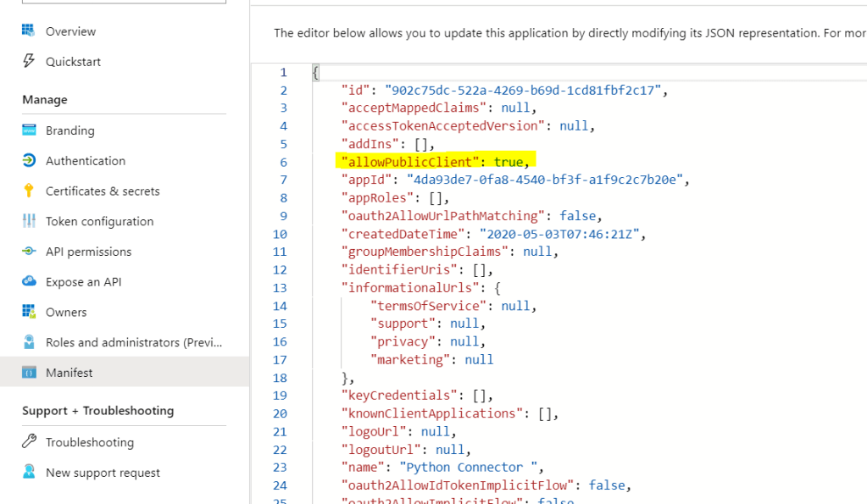
Task: Open New support request
Action: point(103,473)
